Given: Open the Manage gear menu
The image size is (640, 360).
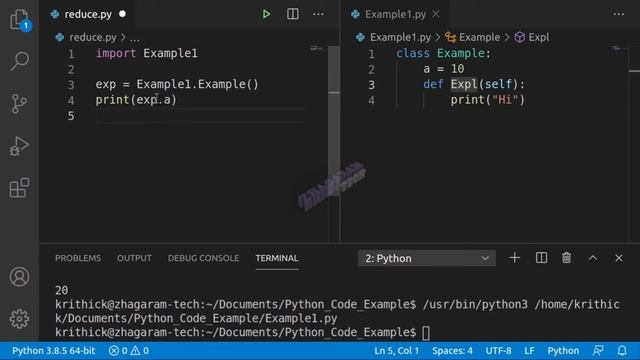Looking at the screenshot, I should coord(19,319).
